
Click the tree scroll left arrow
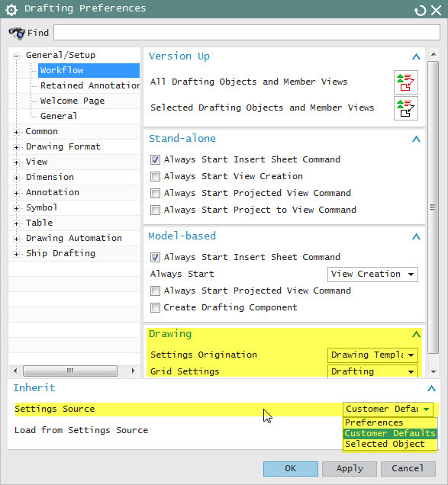tap(15, 371)
